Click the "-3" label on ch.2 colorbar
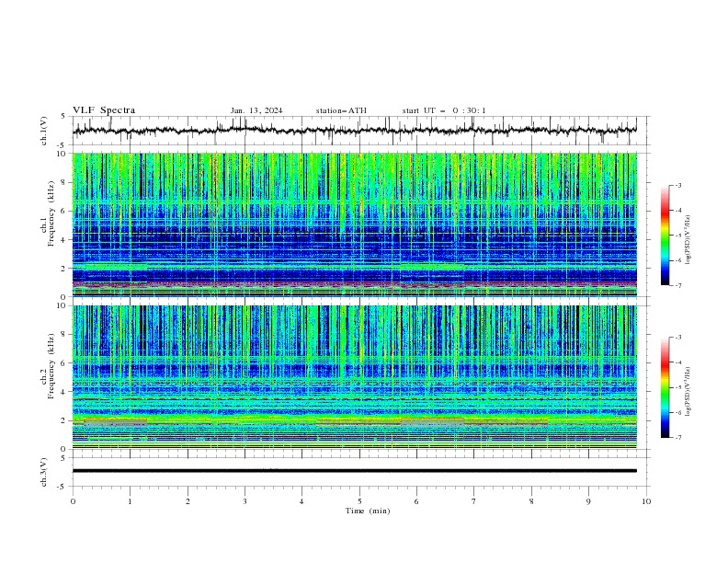This screenshot has width=728, height=563. [x=678, y=338]
